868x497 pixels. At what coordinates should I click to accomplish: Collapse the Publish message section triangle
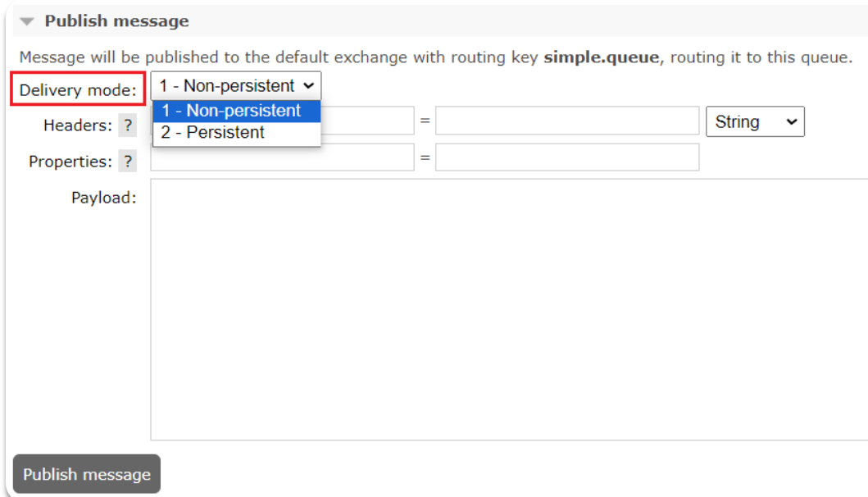[x=28, y=21]
